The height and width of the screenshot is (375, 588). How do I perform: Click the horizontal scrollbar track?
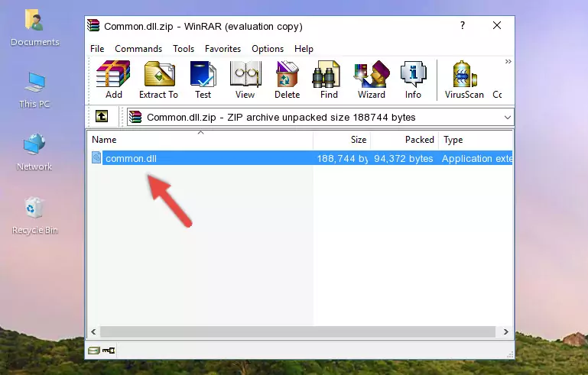point(297,331)
